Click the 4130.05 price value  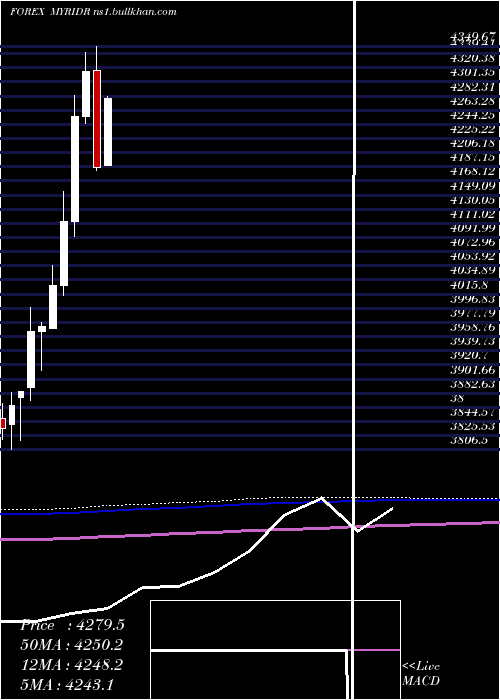click(x=473, y=200)
